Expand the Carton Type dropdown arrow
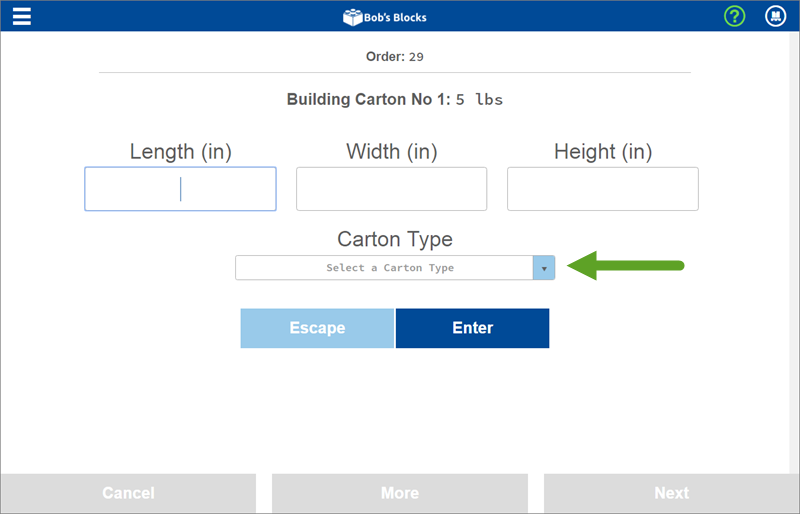 click(544, 268)
